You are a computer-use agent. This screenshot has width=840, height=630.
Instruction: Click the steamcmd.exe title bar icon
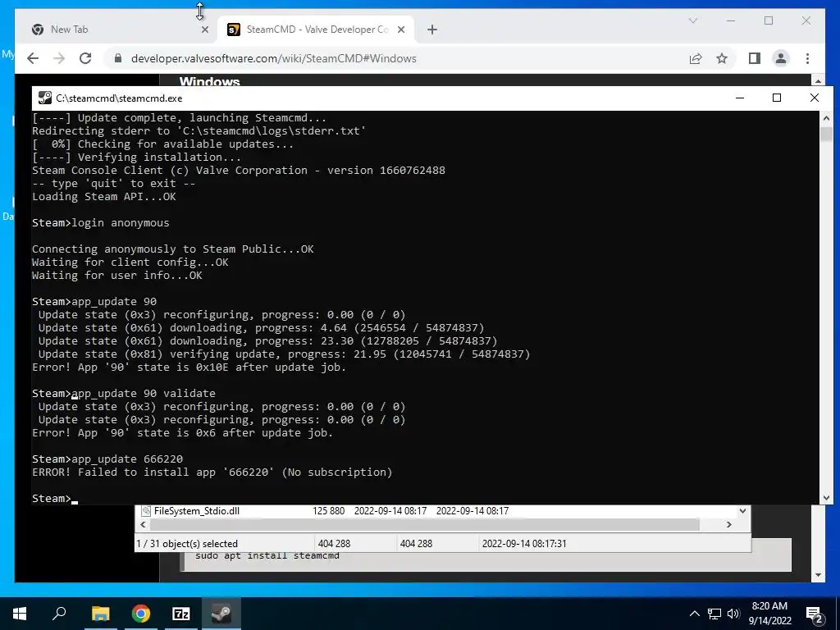(44, 98)
